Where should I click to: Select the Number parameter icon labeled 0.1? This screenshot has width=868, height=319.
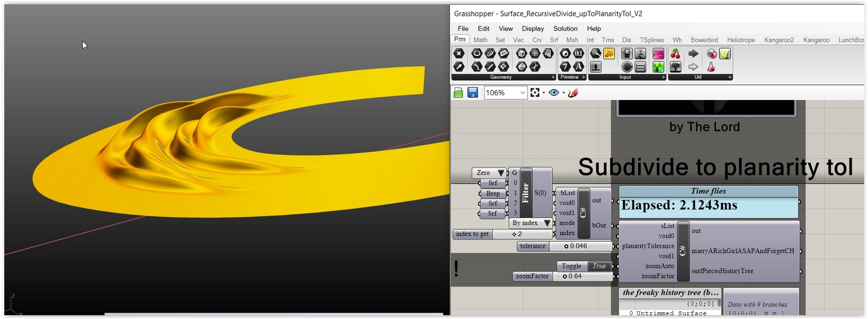click(579, 53)
